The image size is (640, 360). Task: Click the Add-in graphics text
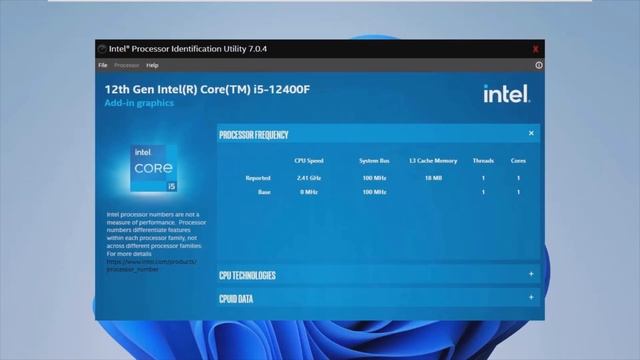pyautogui.click(x=139, y=103)
